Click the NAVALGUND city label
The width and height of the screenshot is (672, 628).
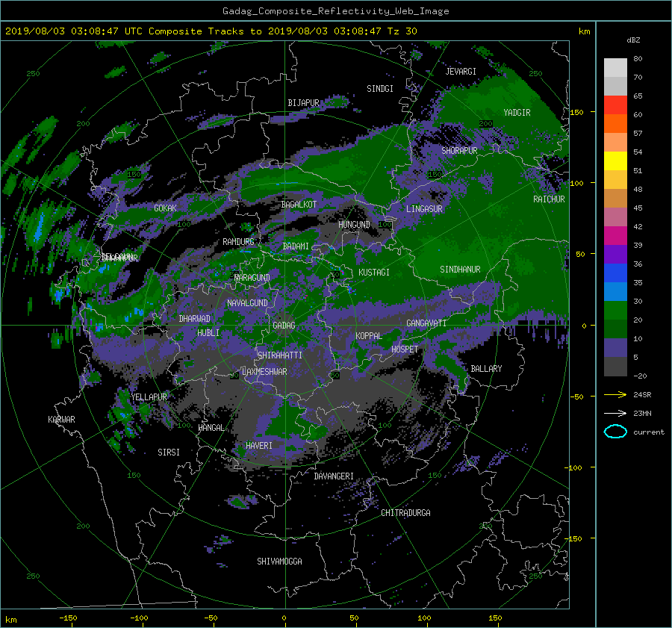[247, 303]
